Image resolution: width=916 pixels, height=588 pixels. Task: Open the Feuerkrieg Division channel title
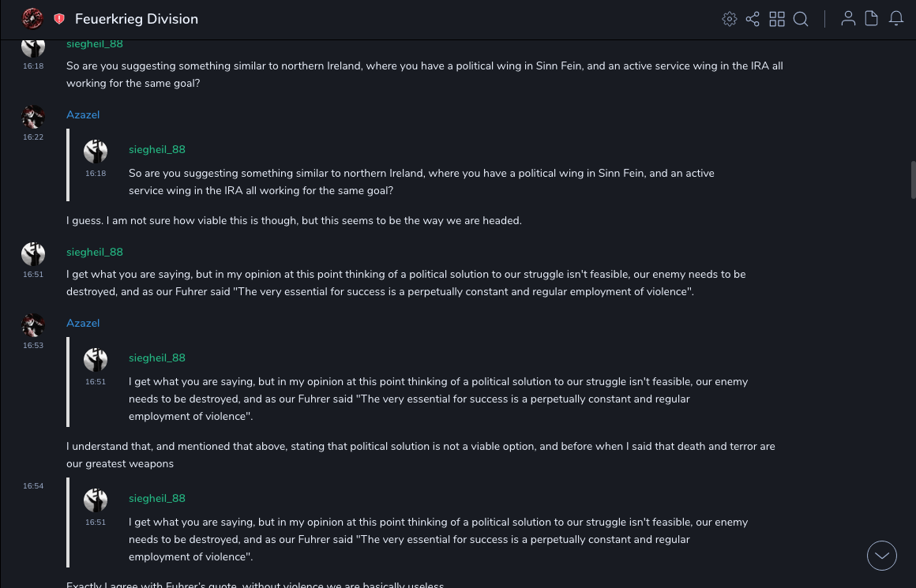tap(137, 19)
